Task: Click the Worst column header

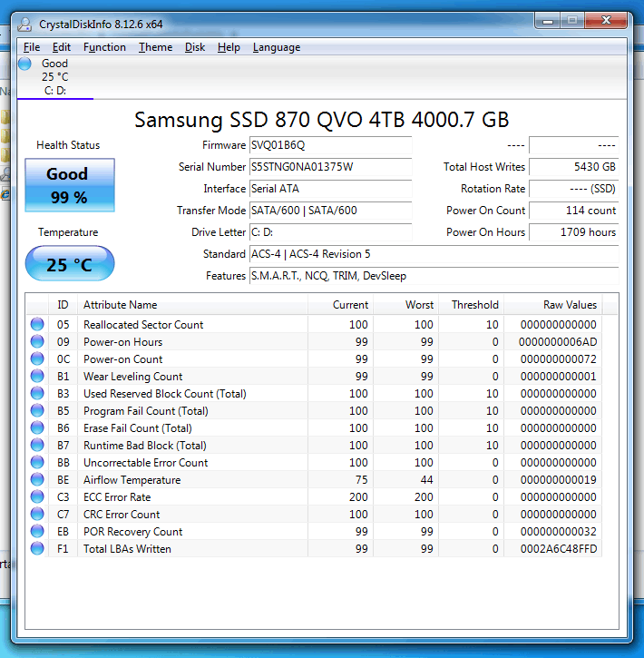Action: 405,305
